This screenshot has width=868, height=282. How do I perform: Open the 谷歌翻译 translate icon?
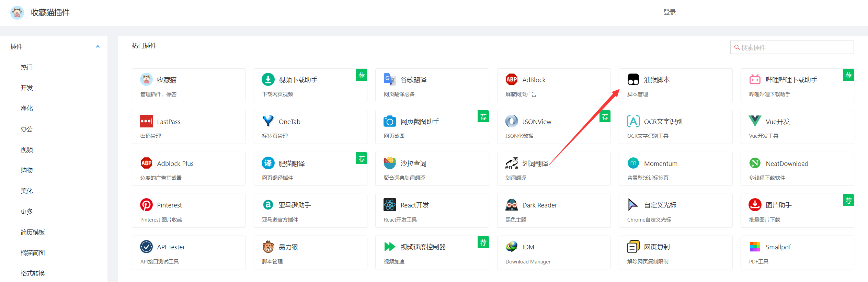click(x=390, y=79)
